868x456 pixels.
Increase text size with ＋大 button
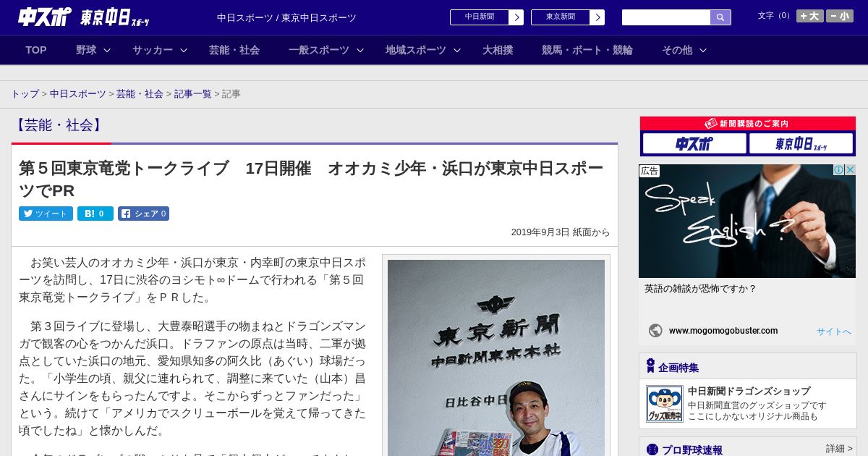[810, 16]
